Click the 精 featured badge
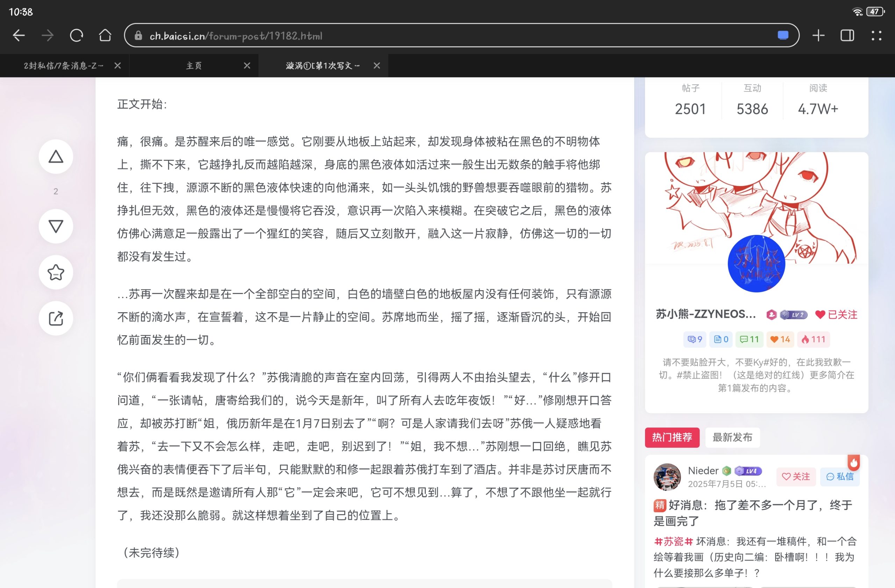 [660, 505]
